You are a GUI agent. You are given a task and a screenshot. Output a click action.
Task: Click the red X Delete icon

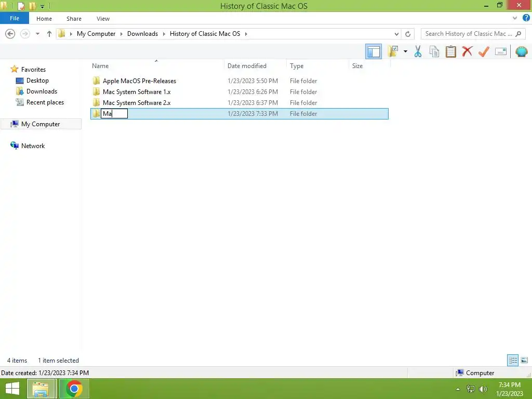tap(467, 51)
